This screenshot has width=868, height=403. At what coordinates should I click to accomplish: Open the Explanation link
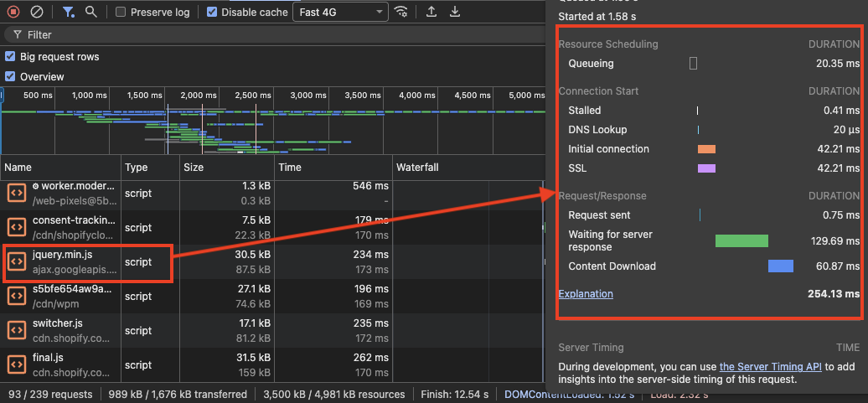coord(586,294)
